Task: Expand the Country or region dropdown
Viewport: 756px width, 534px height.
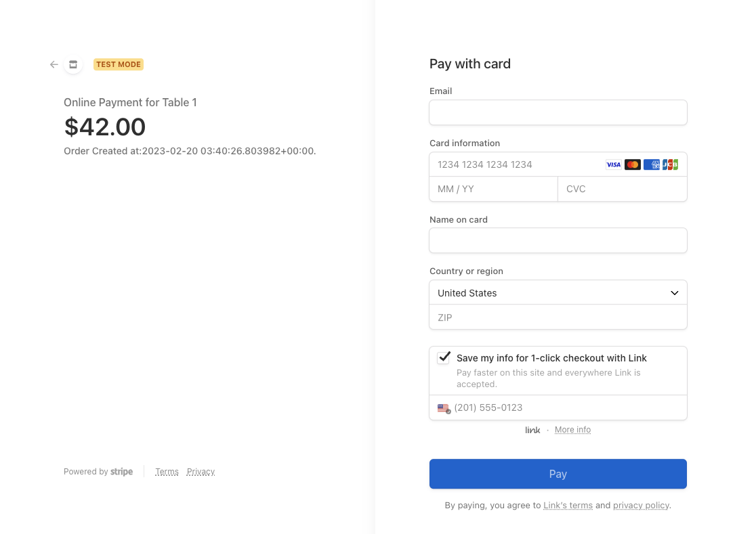Action: pyautogui.click(x=558, y=293)
